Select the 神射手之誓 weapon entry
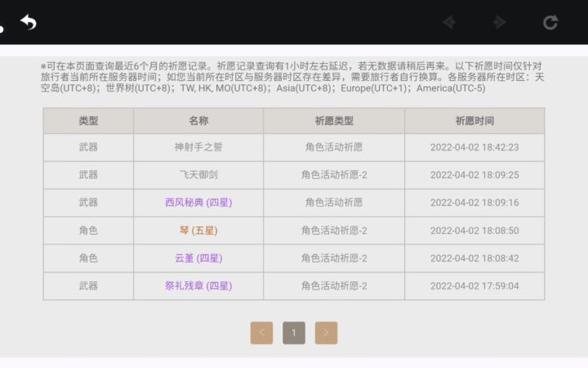The height and width of the screenshot is (368, 588). pos(198,148)
